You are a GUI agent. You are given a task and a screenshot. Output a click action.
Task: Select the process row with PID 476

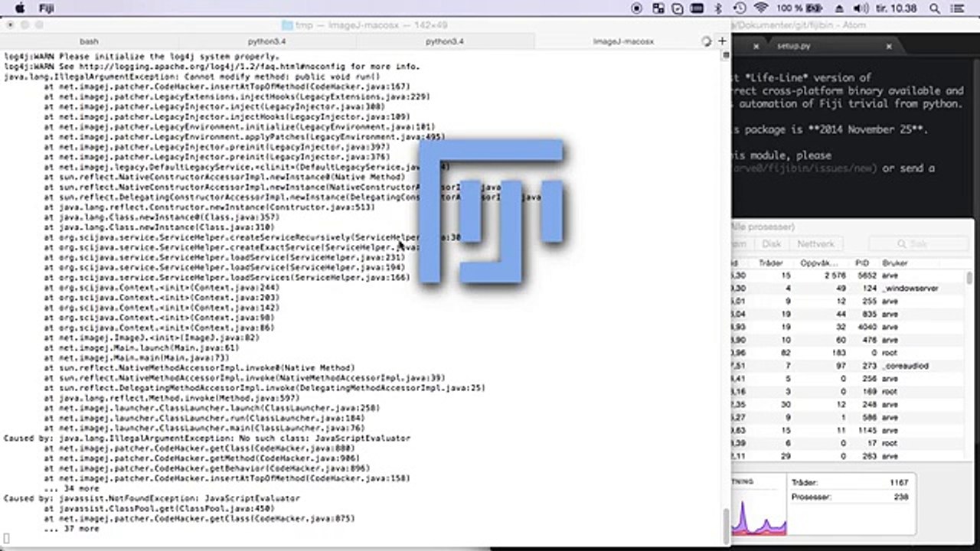(848, 340)
